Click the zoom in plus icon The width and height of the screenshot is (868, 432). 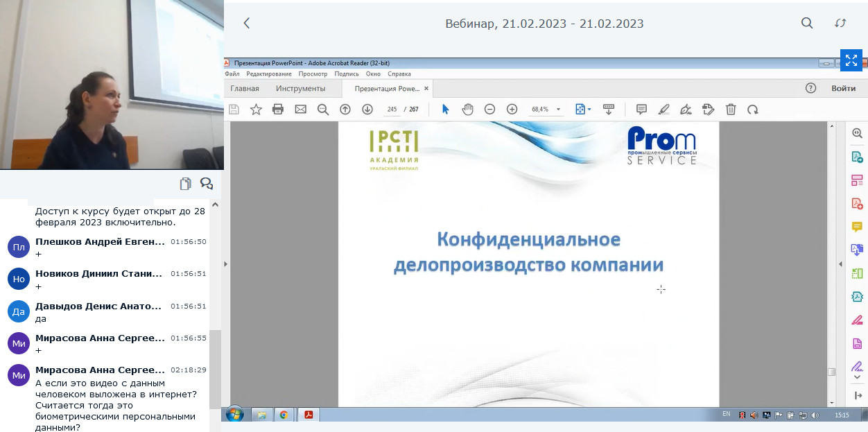point(512,110)
